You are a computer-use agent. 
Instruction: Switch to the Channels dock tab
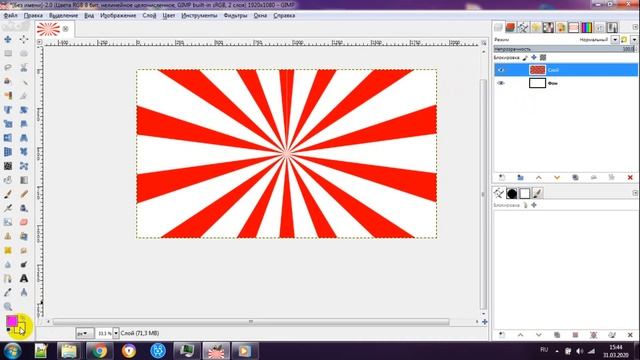(511, 27)
